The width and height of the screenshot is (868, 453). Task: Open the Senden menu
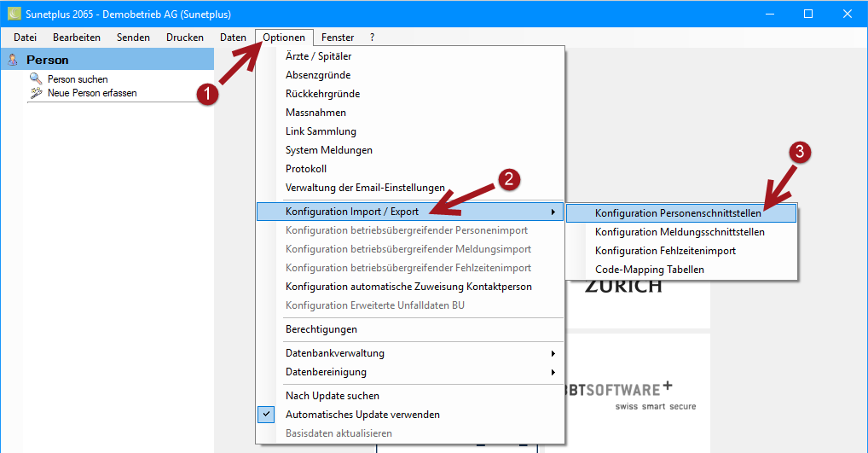click(133, 37)
